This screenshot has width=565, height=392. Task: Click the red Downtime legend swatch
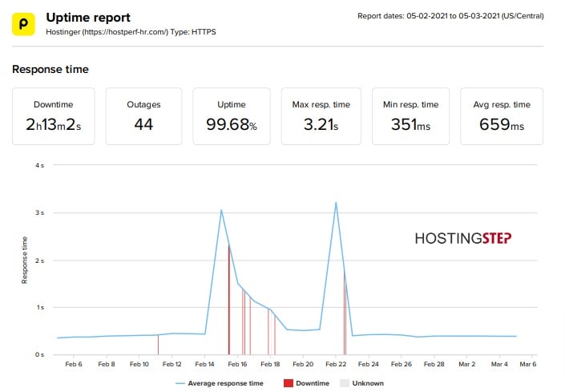pyautogui.click(x=289, y=383)
